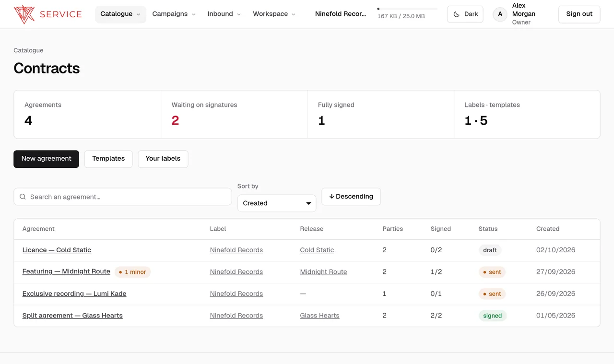
Task: Click the 167 KB / 25.0 MB text
Action: pyautogui.click(x=401, y=16)
